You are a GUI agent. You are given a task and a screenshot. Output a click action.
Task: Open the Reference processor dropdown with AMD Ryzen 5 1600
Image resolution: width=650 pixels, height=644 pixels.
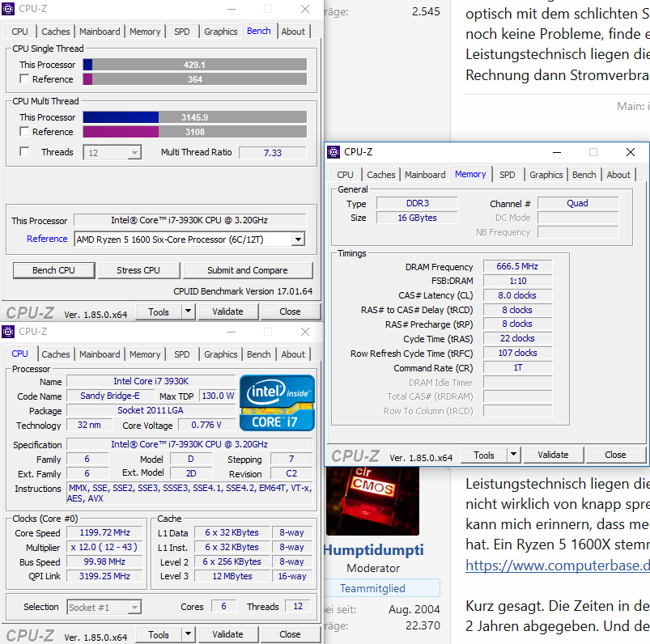[190, 239]
